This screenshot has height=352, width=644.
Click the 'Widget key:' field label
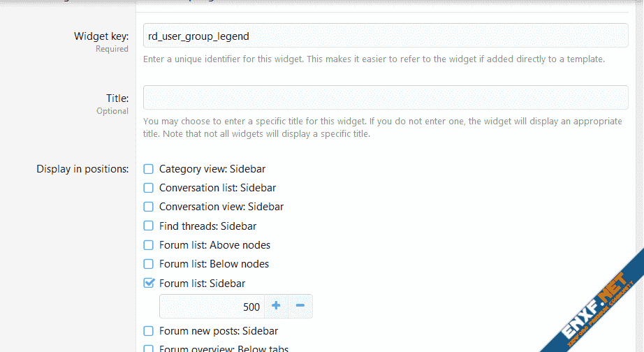[x=101, y=36]
